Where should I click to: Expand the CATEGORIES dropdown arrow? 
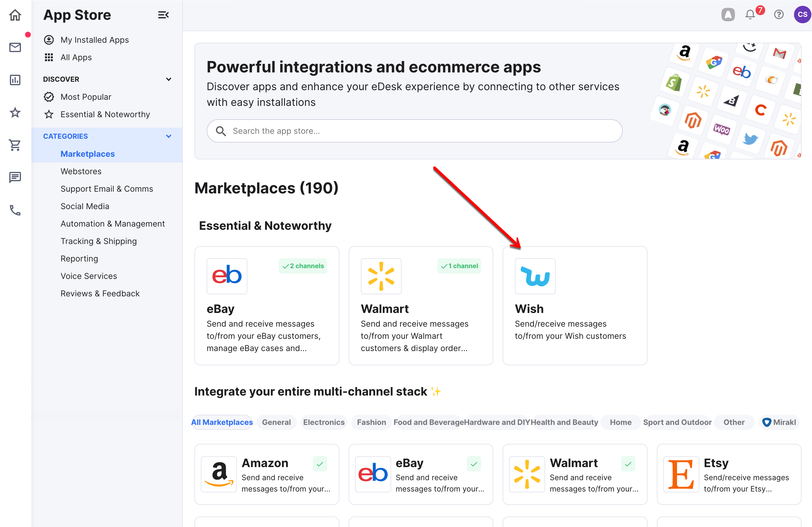[x=168, y=136]
